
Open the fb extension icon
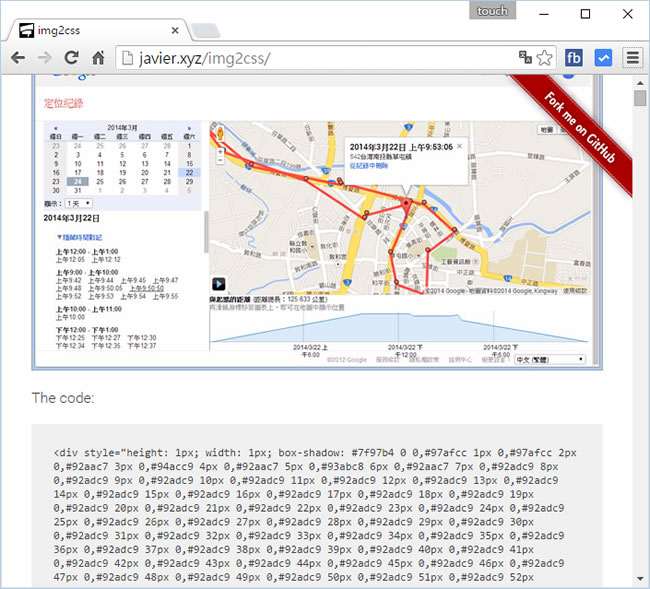[x=574, y=58]
